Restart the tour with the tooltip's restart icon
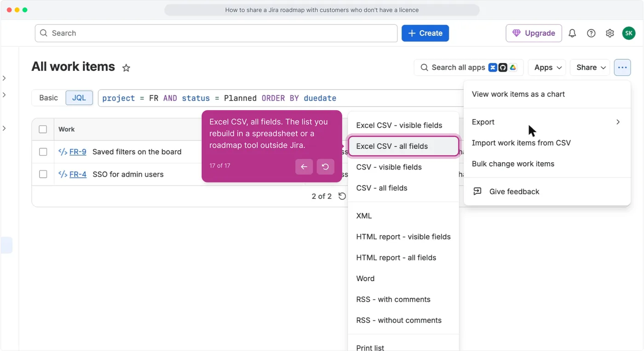Screen dimensions: 644x351 click(x=325, y=167)
